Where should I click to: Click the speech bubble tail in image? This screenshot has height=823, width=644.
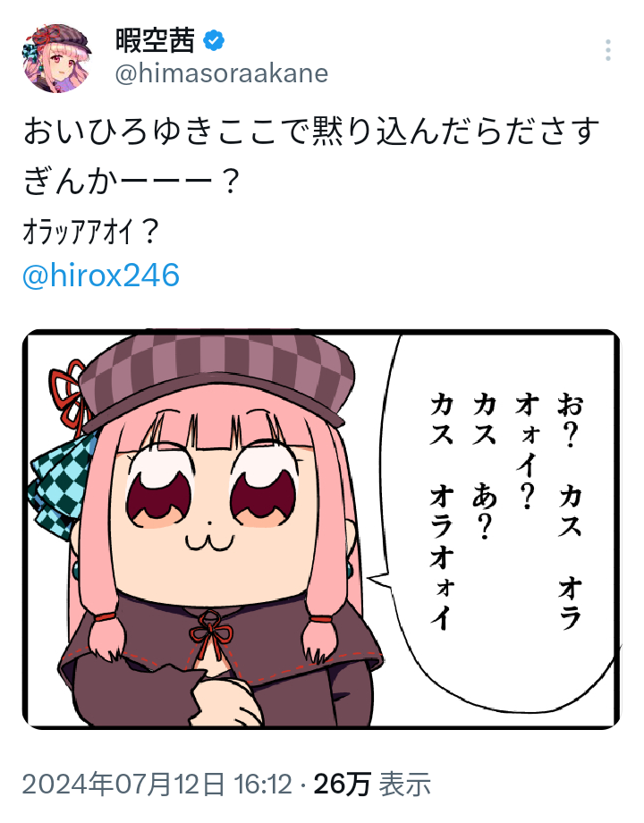click(x=380, y=580)
